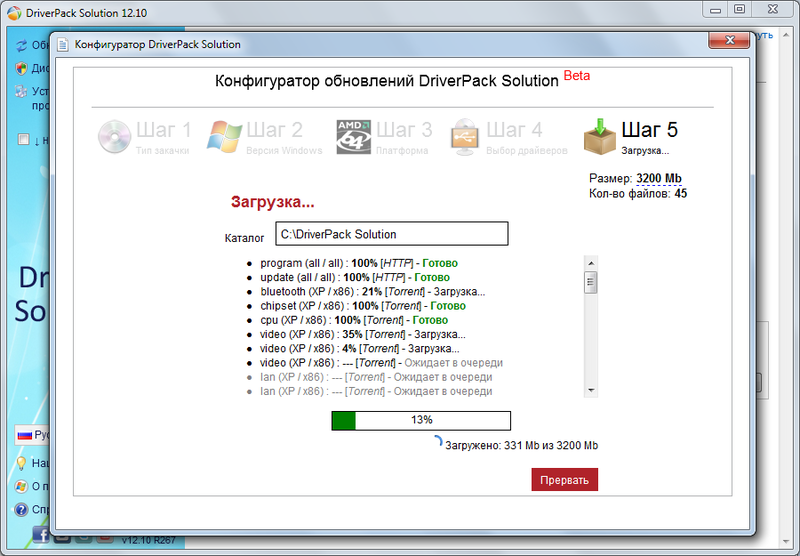Click the Каталог path input field

click(392, 234)
